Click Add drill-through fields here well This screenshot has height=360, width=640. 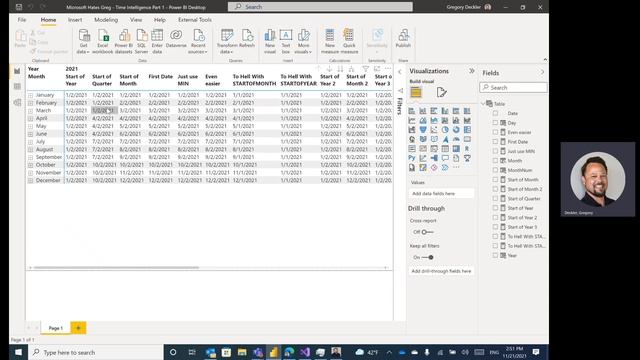[441, 271]
